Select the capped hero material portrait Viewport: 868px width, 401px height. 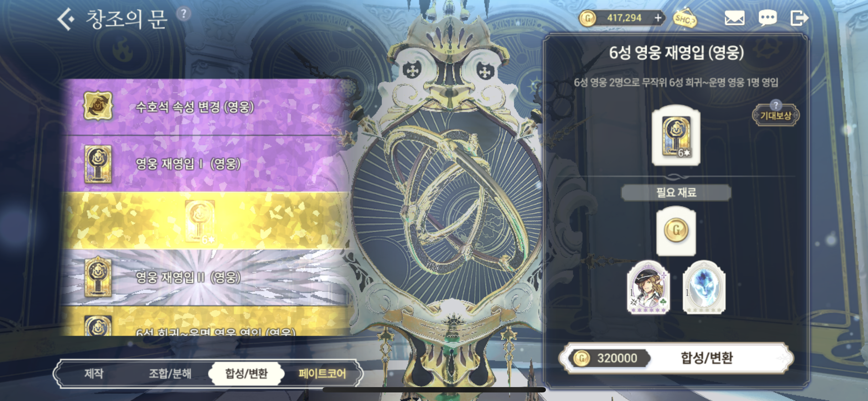648,287
